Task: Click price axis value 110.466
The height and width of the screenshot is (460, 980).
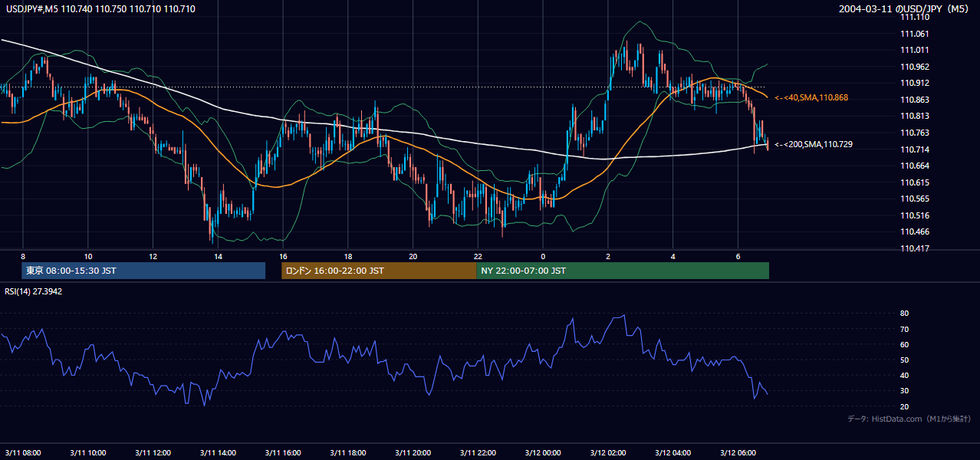Action: click(x=914, y=232)
